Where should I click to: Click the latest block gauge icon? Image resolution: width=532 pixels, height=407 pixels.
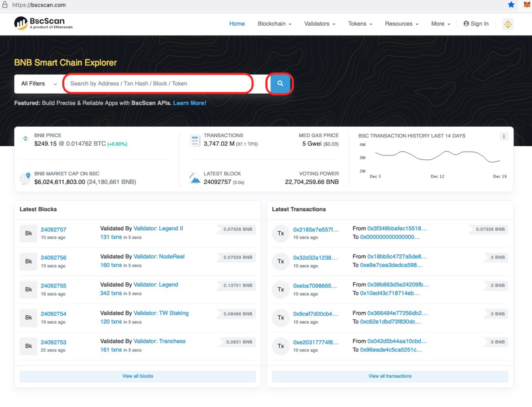point(195,178)
